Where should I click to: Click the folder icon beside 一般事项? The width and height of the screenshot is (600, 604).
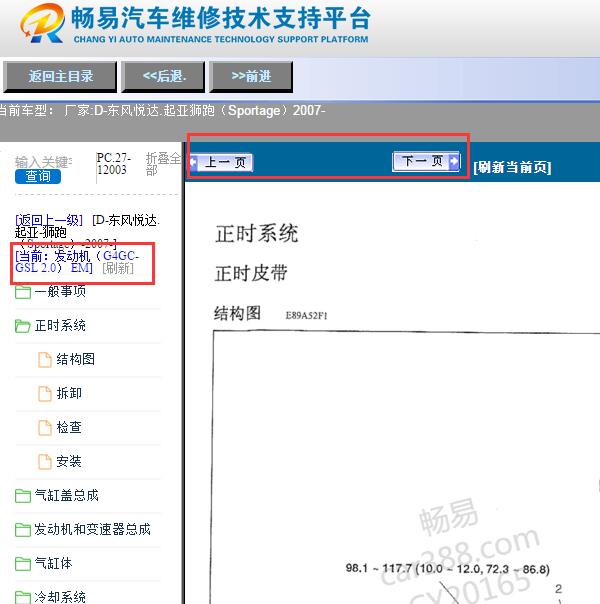point(23,292)
